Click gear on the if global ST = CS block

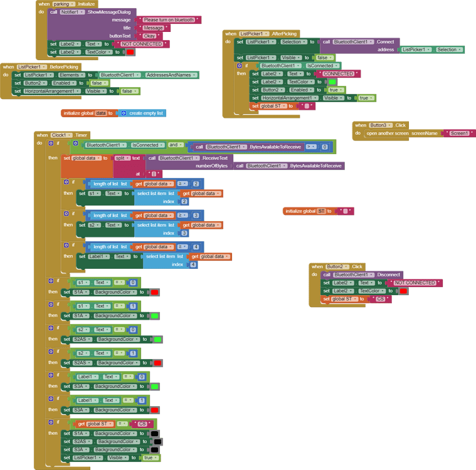(x=51, y=422)
